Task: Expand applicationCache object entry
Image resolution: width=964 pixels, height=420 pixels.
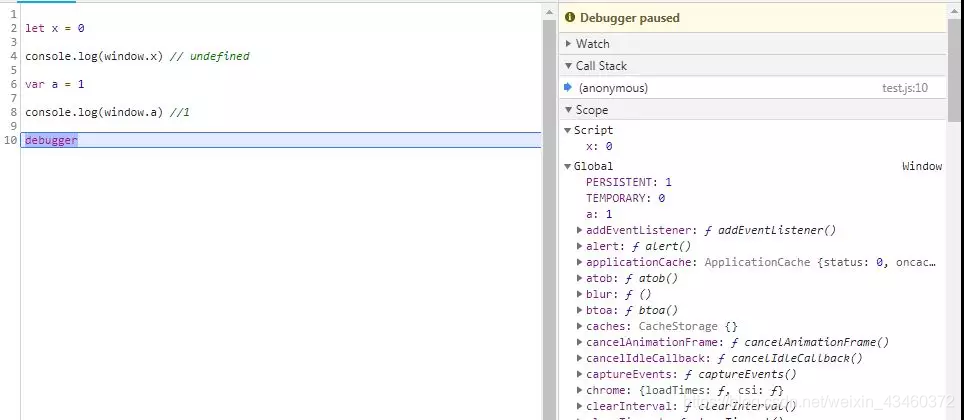Action: coord(579,262)
